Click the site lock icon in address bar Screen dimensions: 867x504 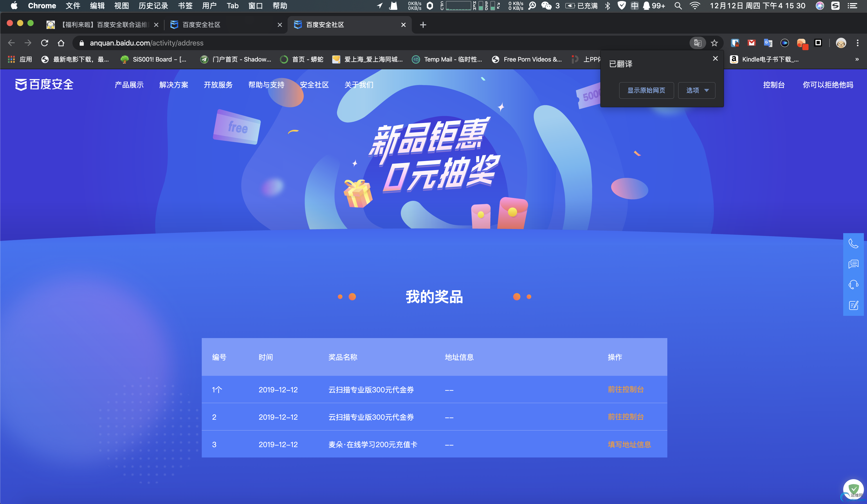click(x=81, y=43)
